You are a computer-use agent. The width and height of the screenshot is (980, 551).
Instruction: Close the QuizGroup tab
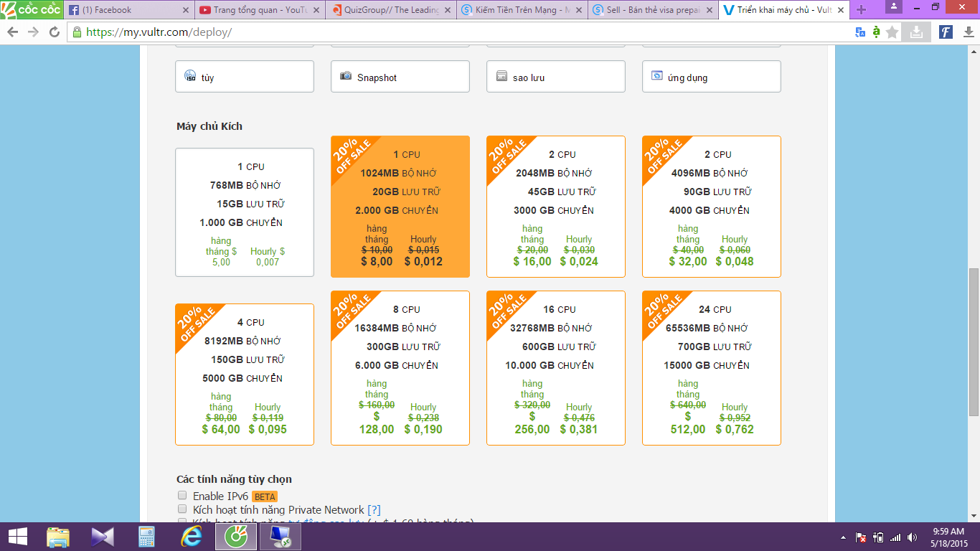point(448,10)
